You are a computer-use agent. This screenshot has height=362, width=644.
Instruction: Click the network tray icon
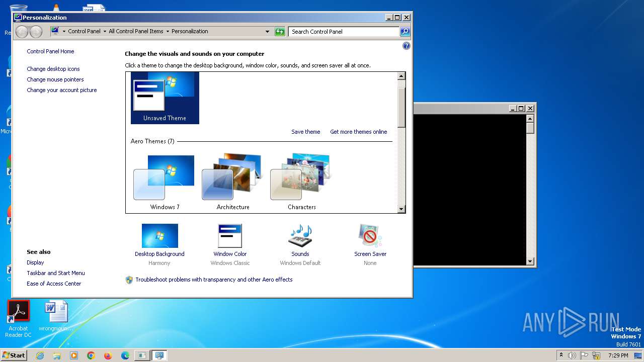point(596,355)
